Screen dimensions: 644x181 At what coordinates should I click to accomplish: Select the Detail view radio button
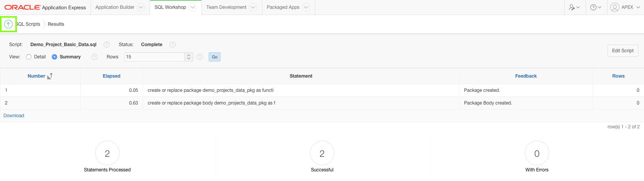29,57
